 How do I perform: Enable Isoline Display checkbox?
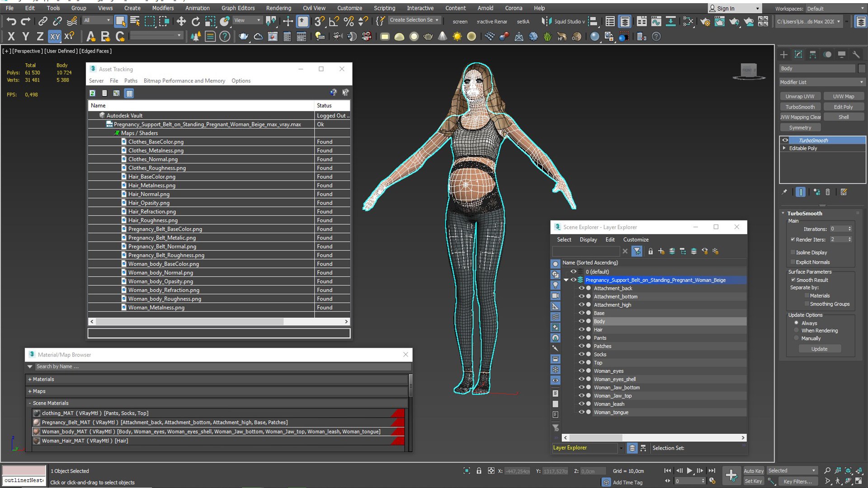(x=793, y=252)
